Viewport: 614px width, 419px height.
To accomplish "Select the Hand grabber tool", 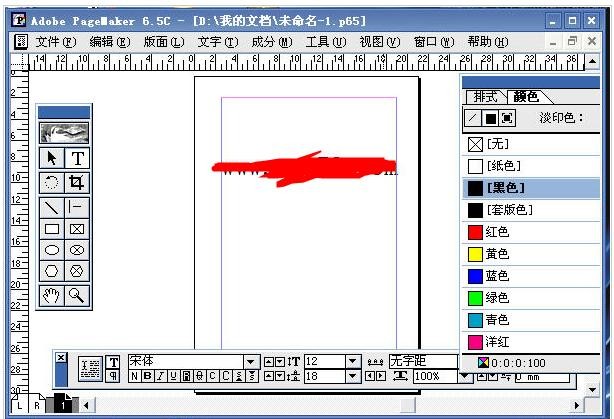I will 52,296.
